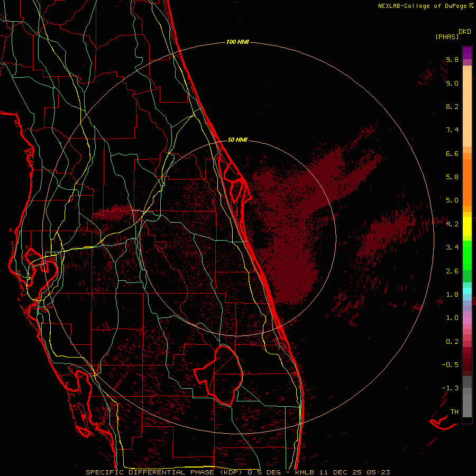This screenshot has width=476, height=476.
Task: Click the -1.3 value on the color scale
Action: click(450, 388)
